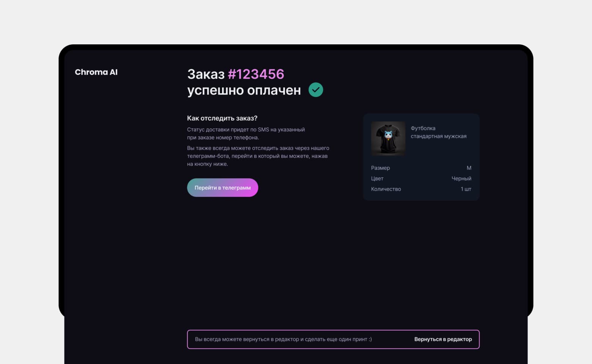Click the SMS delivery status paragraph

246,133
